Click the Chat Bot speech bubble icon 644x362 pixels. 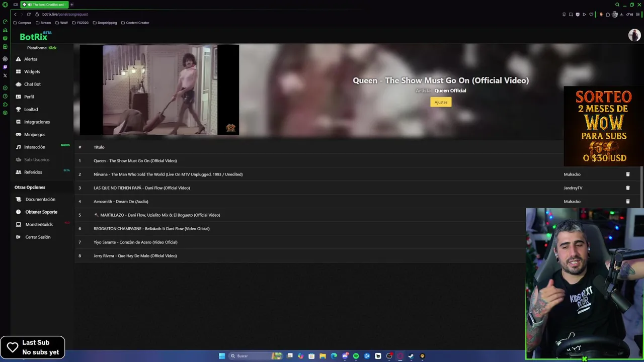(x=19, y=84)
